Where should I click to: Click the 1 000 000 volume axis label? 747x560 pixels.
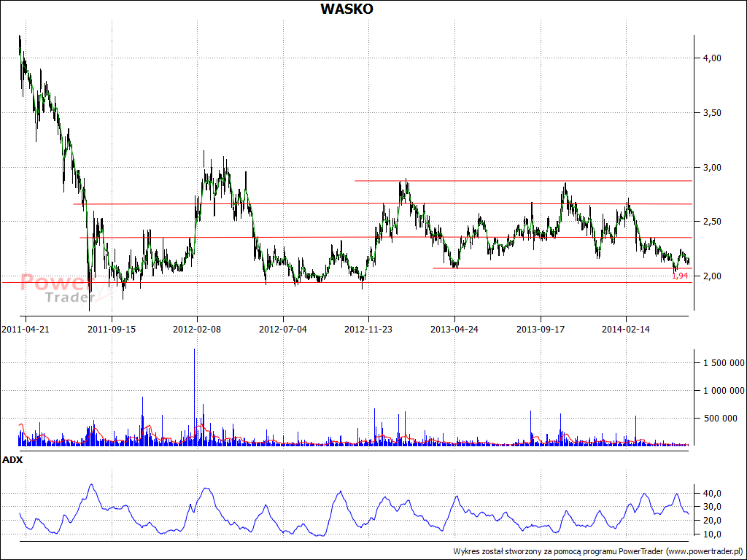pyautogui.click(x=724, y=391)
